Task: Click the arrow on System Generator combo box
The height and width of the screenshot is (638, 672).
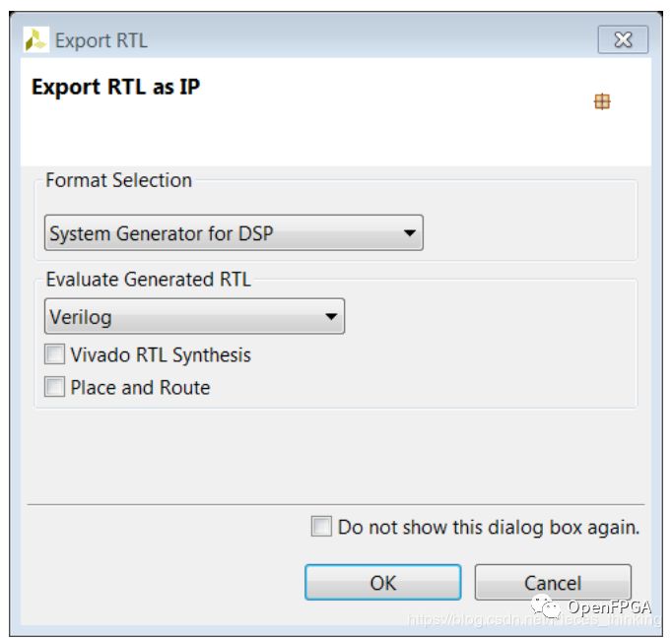Action: (x=409, y=234)
